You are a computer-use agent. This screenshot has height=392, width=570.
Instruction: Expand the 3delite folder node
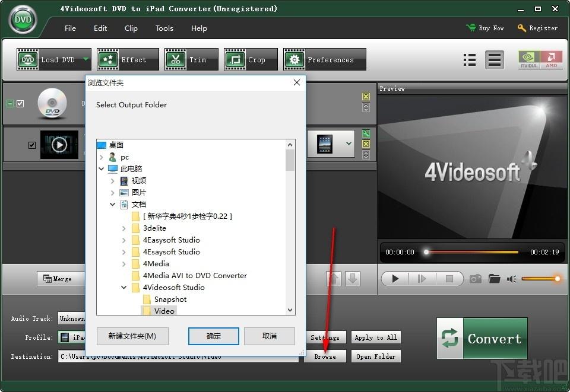(124, 228)
